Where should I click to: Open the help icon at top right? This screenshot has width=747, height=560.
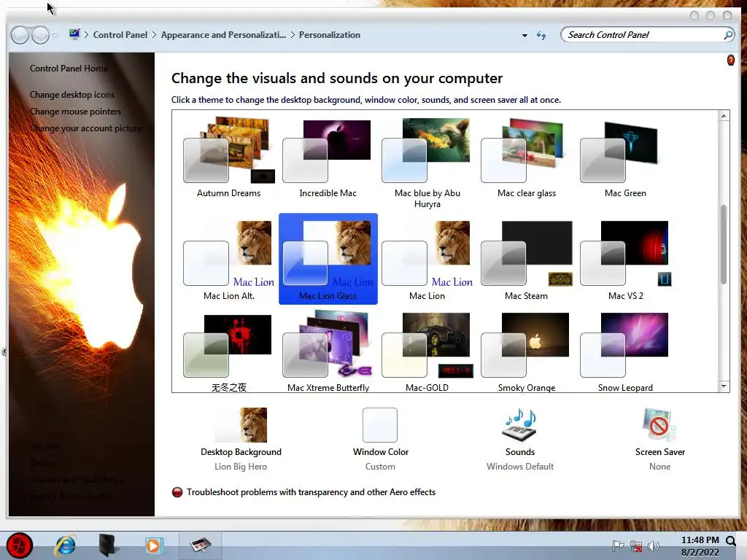[730, 60]
